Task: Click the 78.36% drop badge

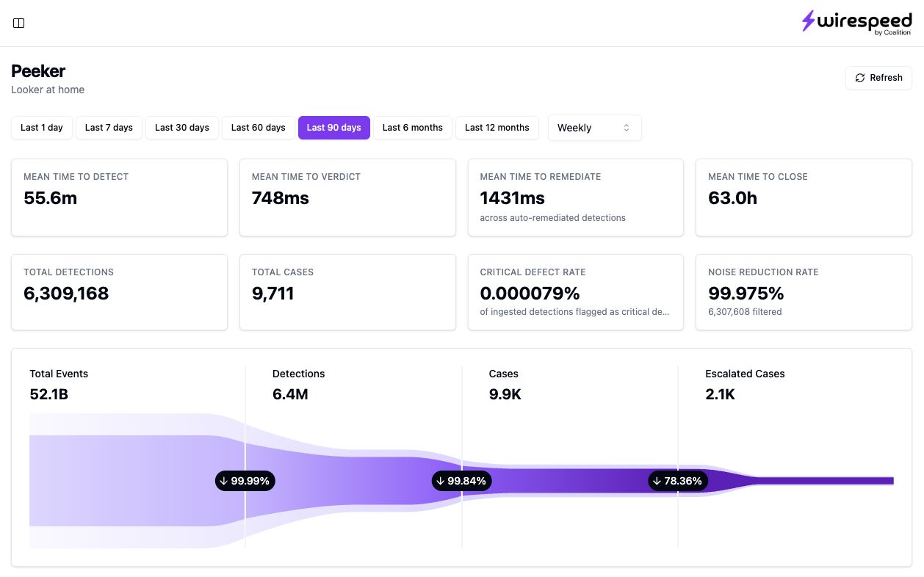Action: pos(678,481)
